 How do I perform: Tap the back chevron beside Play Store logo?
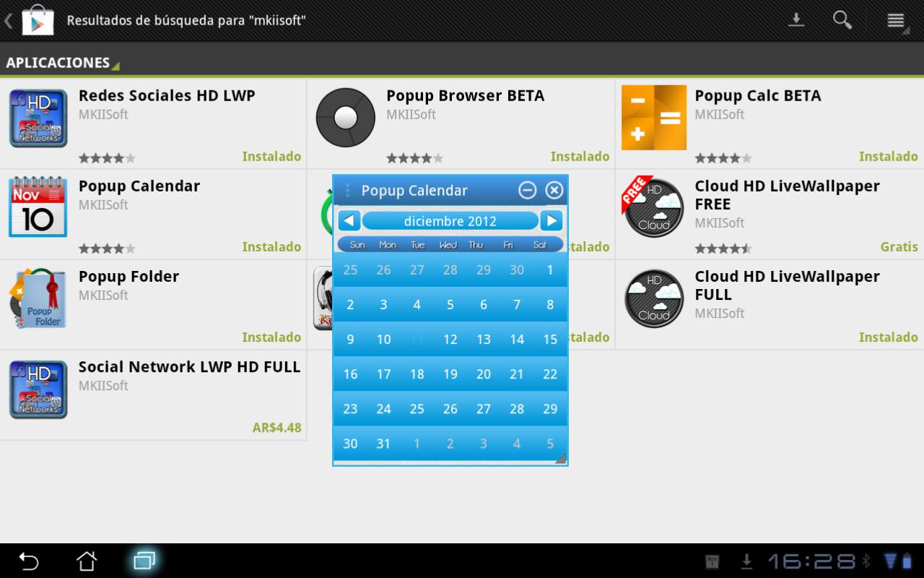click(9, 20)
